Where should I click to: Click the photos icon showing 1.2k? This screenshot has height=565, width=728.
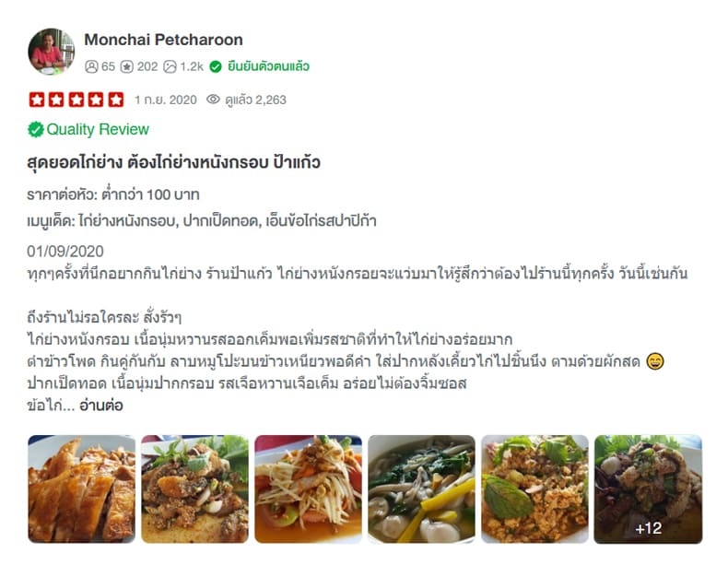pyautogui.click(x=170, y=67)
